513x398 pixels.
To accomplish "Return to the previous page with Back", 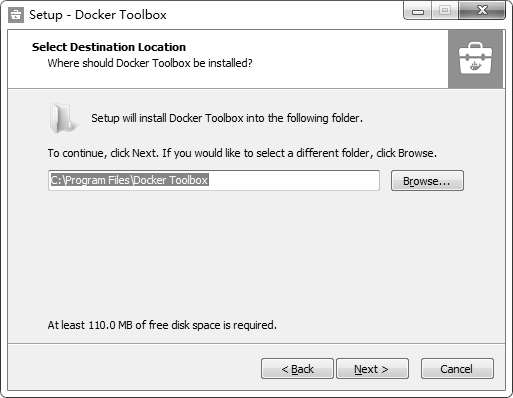I will click(x=297, y=369).
